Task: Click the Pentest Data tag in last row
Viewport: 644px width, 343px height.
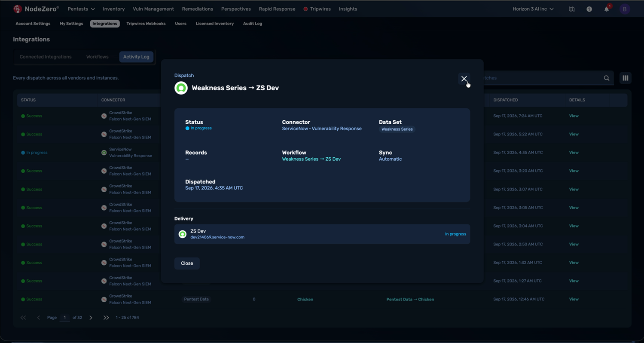Action: [x=196, y=300]
